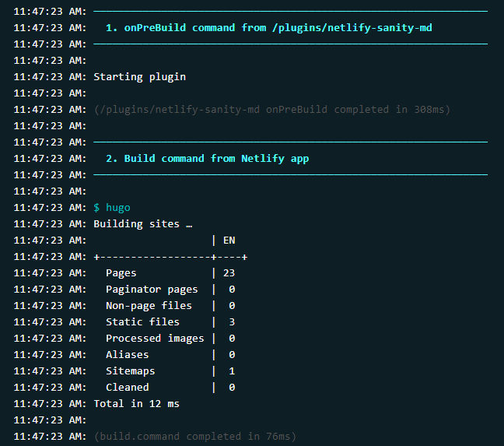504x446 pixels.
Task: Click the 'onPreBuild completed in 308ms' line
Action: click(x=271, y=110)
